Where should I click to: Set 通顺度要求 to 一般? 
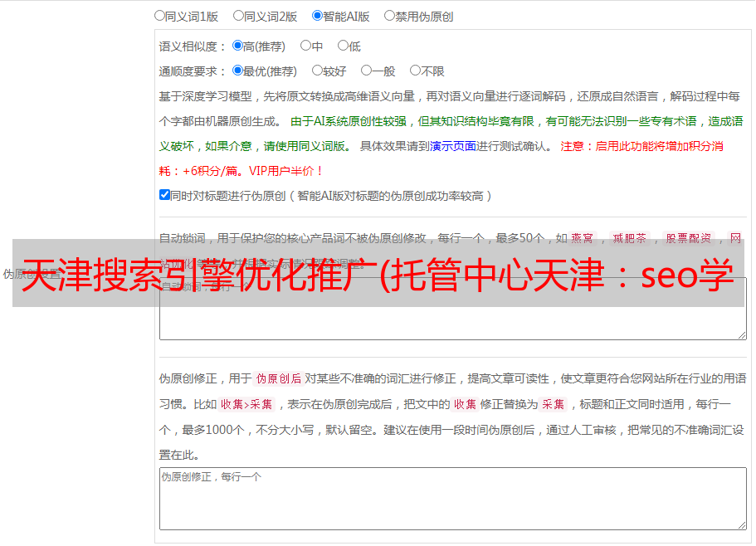[x=367, y=71]
